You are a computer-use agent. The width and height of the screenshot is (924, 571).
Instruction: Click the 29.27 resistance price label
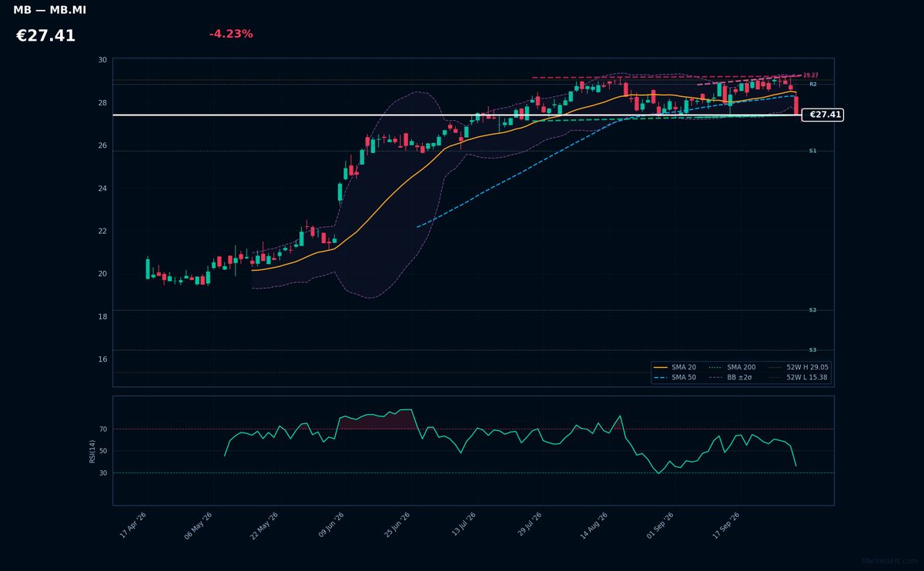[811, 75]
